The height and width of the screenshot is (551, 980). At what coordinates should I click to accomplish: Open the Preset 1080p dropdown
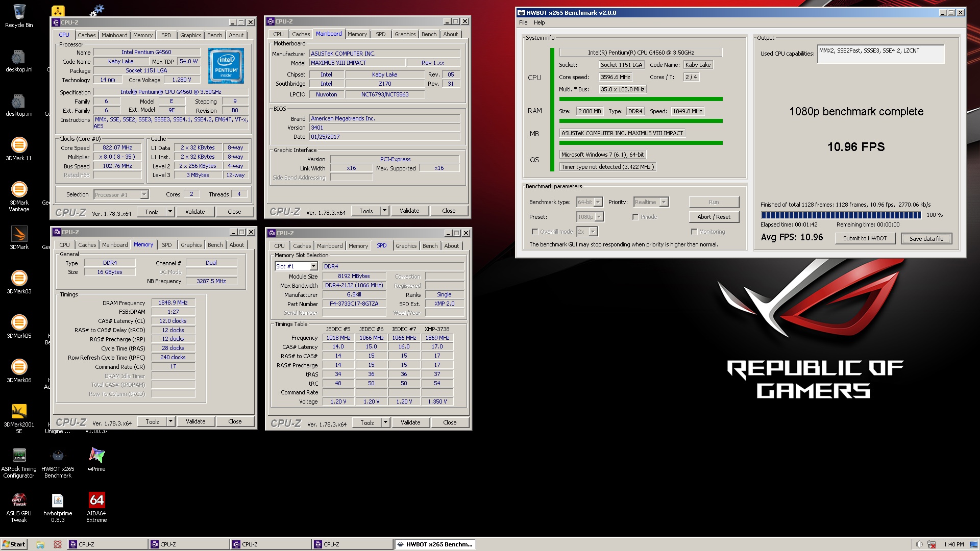(x=590, y=217)
